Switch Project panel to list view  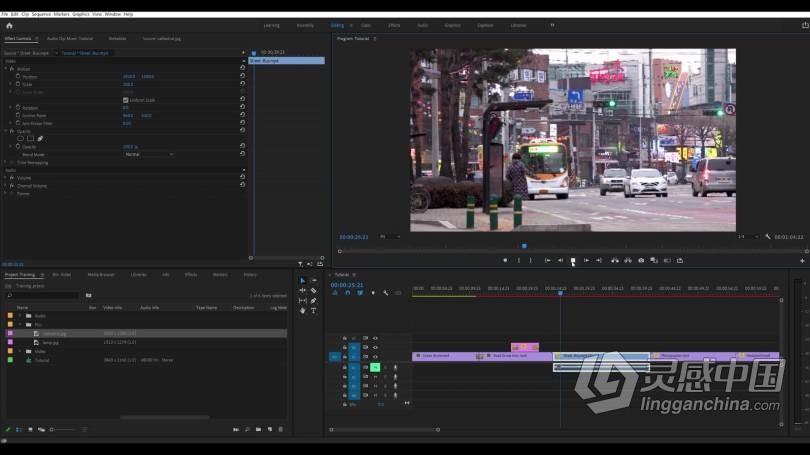point(19,429)
